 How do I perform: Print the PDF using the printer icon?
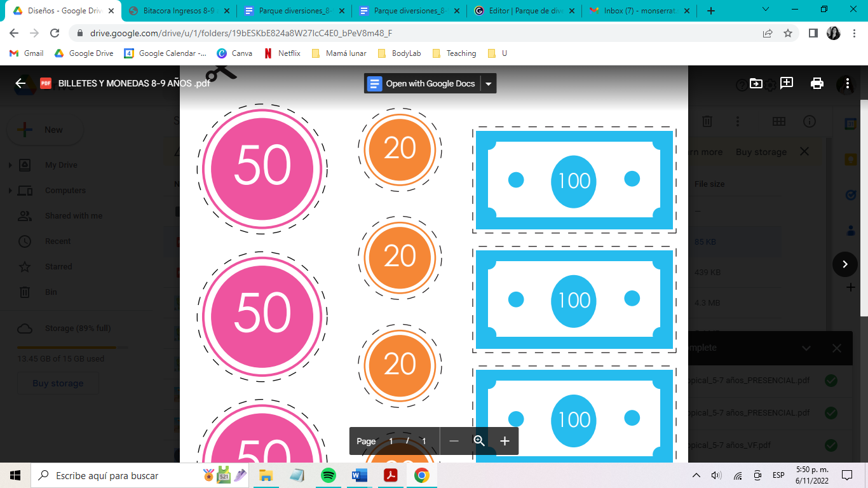click(x=817, y=83)
